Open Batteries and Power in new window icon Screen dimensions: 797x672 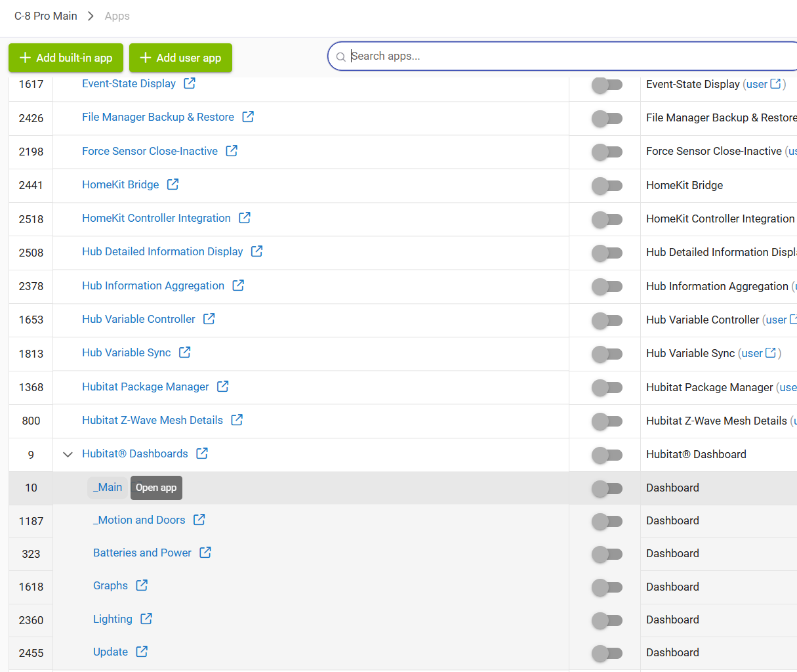[205, 553]
